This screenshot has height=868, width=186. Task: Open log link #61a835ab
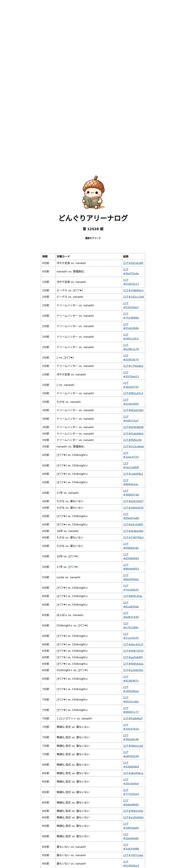(x=131, y=605)
